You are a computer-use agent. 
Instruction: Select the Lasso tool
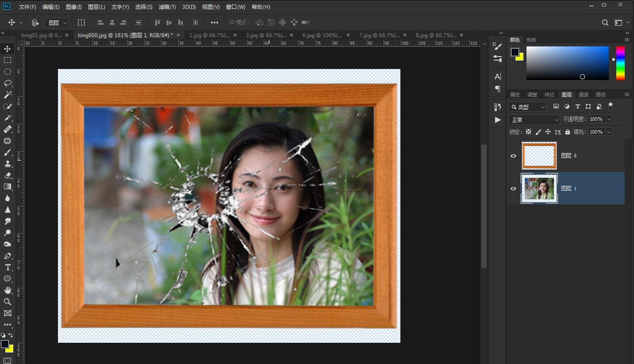(x=8, y=83)
